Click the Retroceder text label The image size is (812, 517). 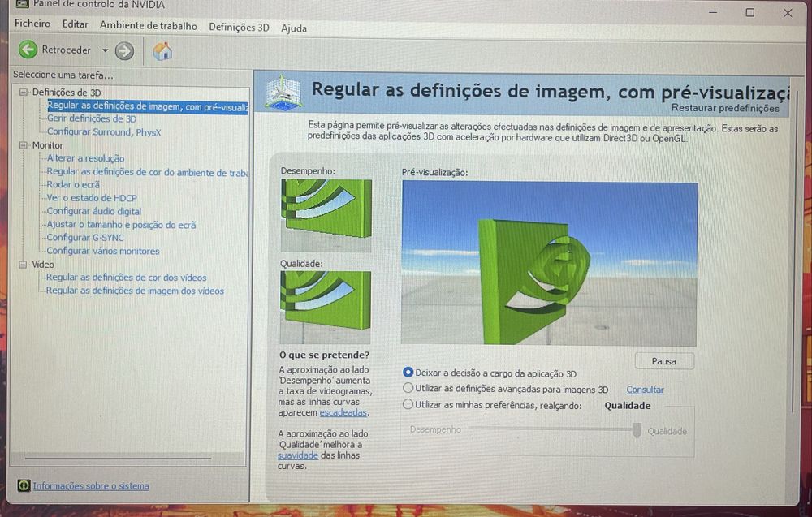click(67, 50)
